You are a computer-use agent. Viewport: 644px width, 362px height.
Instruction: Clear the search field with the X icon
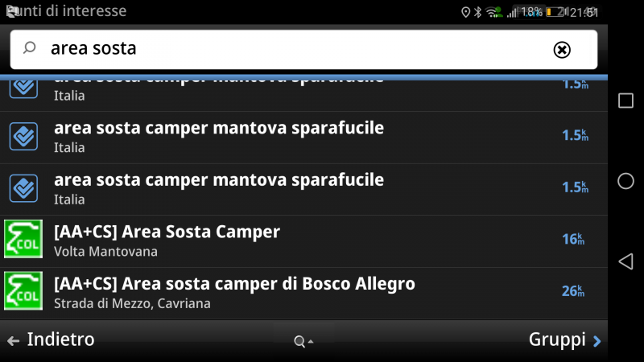coord(562,50)
